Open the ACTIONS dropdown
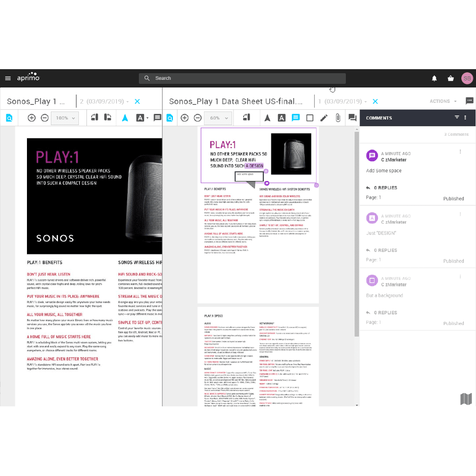 click(443, 101)
